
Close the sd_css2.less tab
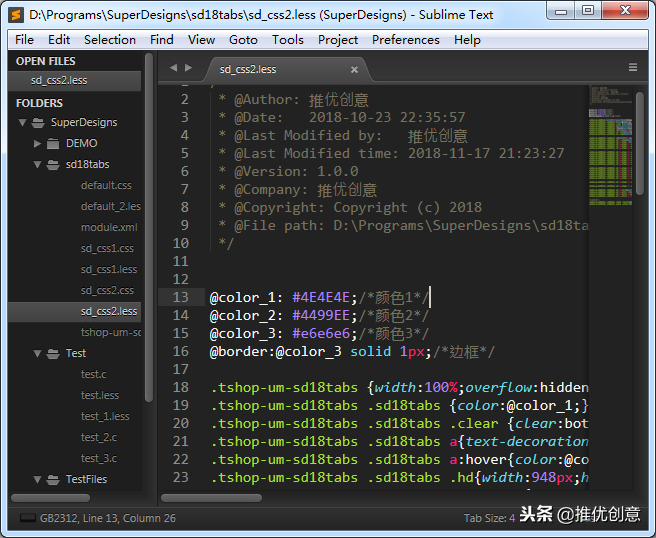pos(354,69)
